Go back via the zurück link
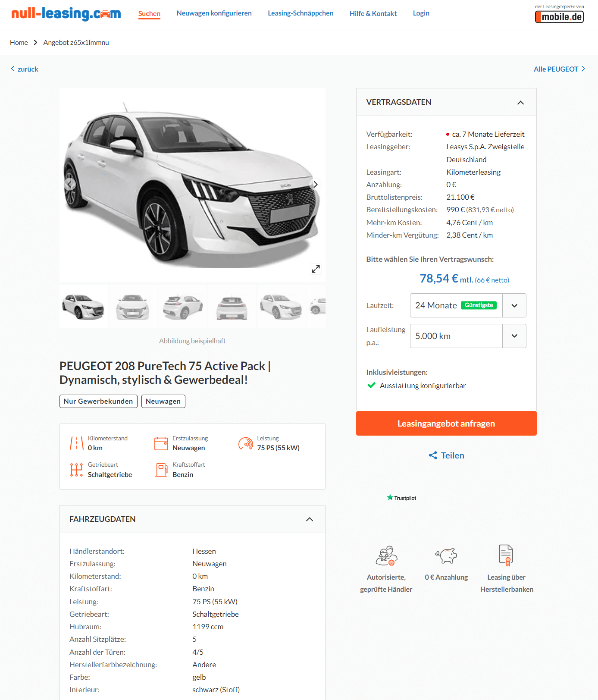This screenshot has width=598, height=700. click(x=25, y=69)
